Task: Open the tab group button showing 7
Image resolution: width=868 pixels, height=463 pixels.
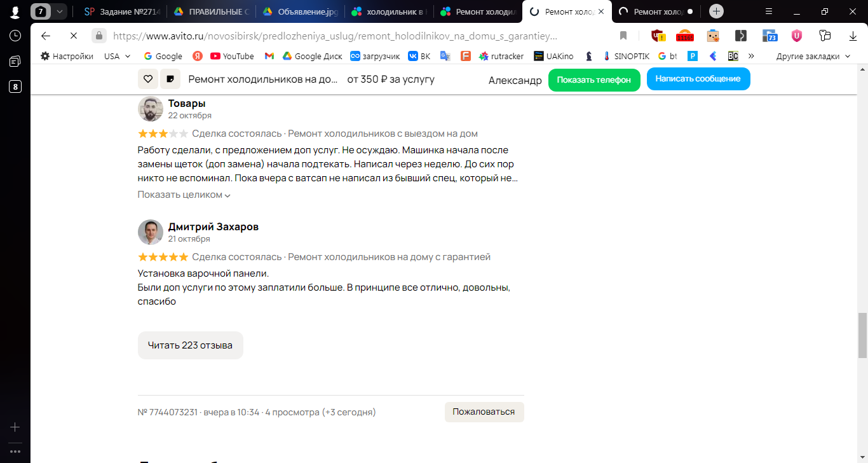Action: [41, 11]
